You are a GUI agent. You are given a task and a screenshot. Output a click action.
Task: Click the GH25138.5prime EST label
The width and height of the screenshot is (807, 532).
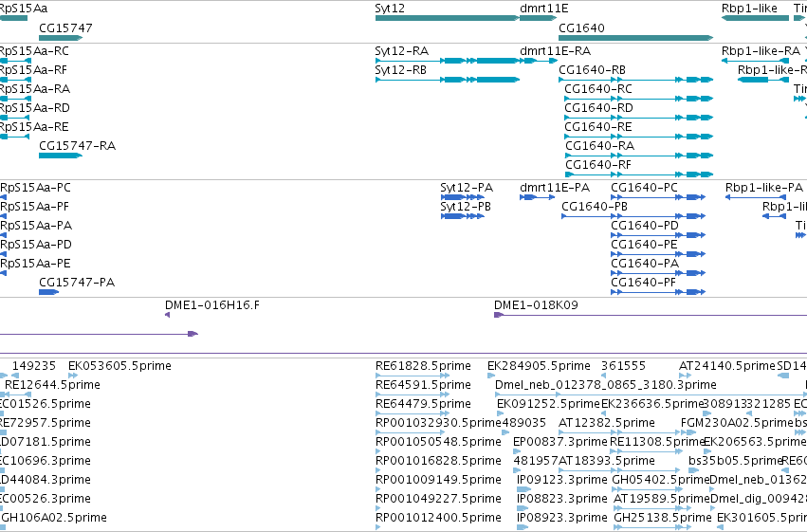coord(664,518)
